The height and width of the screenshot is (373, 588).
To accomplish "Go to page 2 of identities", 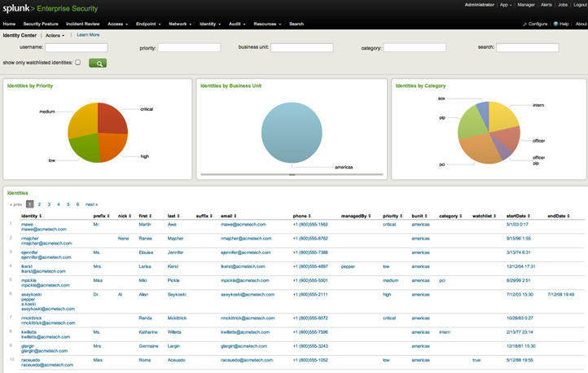I will pos(39,204).
